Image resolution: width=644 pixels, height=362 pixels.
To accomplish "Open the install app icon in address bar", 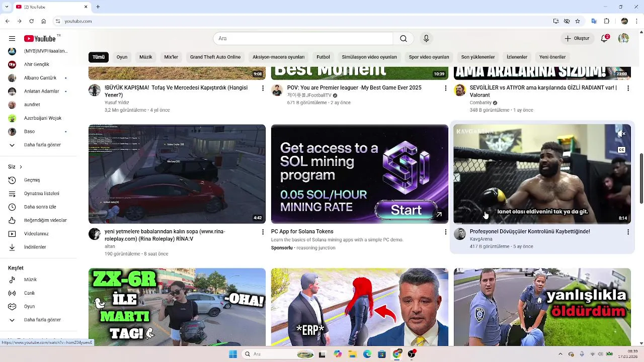I will coord(555,21).
